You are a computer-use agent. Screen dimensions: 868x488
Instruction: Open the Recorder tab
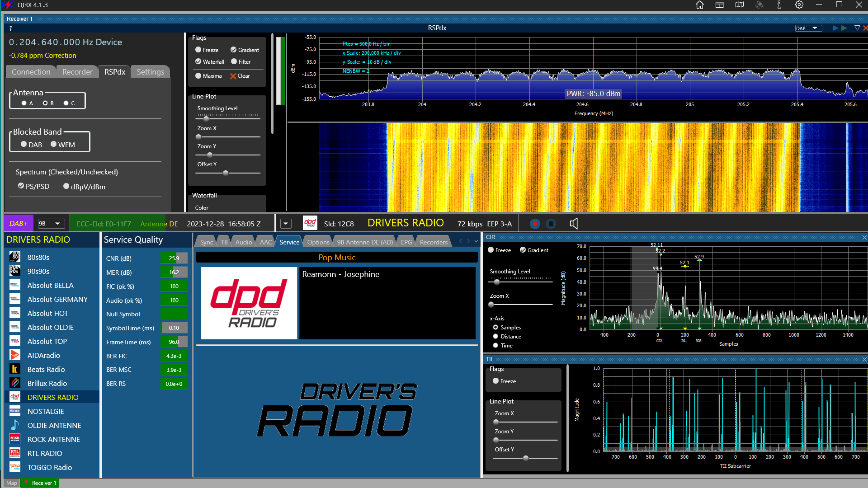(x=77, y=72)
